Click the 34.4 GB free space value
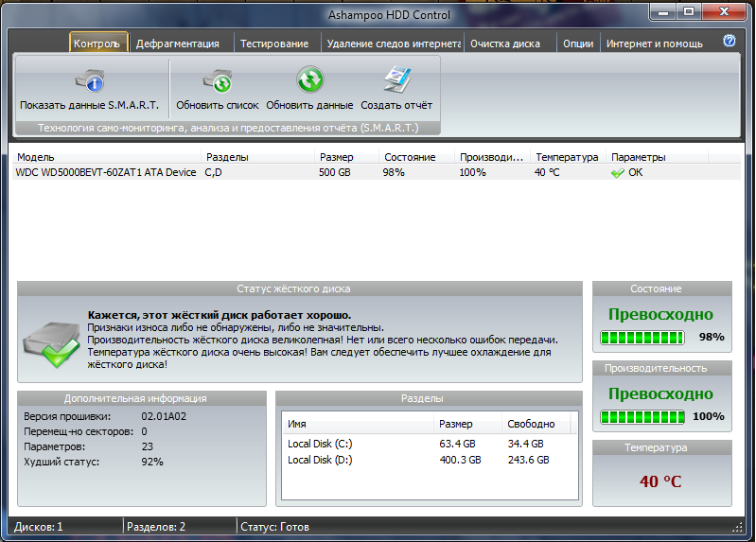This screenshot has width=756, height=542. click(525, 444)
